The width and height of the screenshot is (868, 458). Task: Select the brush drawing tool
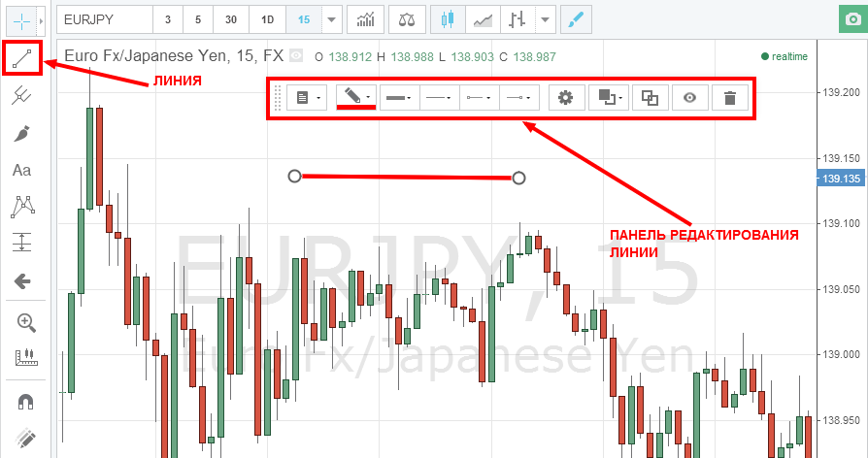[x=22, y=133]
